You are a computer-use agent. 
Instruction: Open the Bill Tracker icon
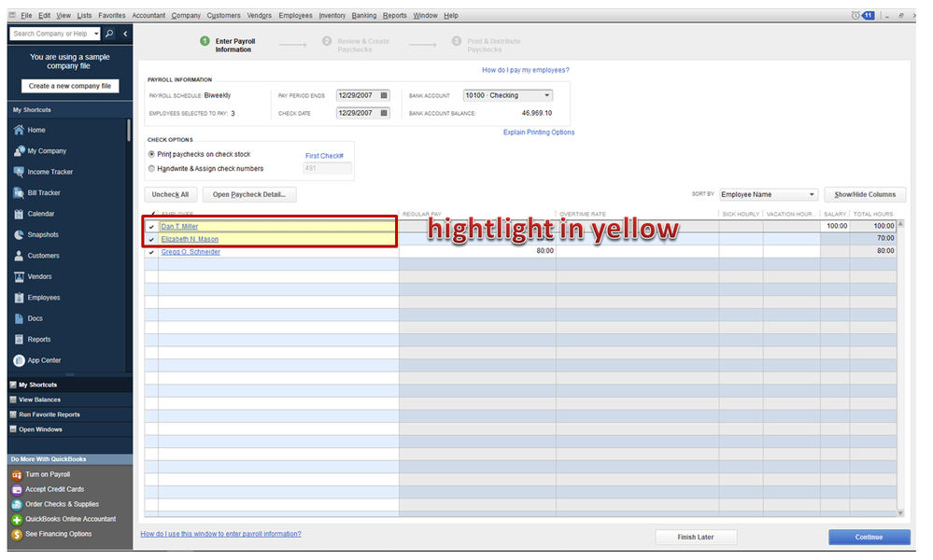19,192
